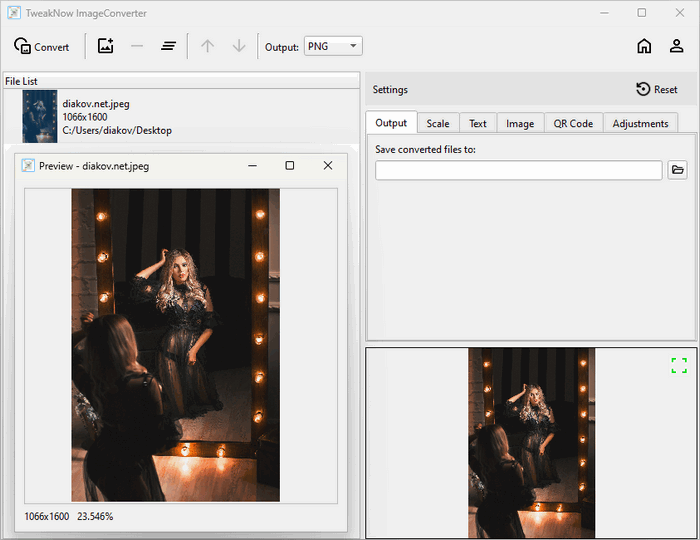This screenshot has height=540, width=700.
Task: Move file up with the up arrow
Action: [x=208, y=46]
